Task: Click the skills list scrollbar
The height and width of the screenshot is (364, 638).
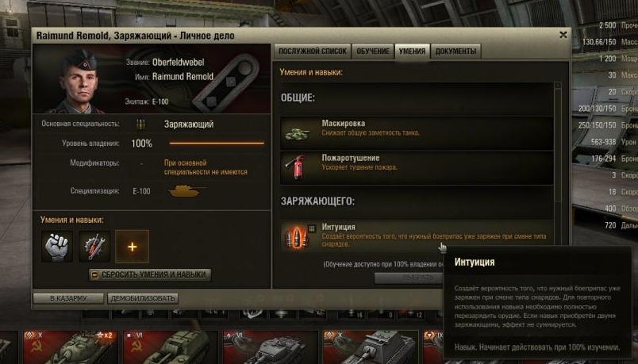Action: (558, 163)
